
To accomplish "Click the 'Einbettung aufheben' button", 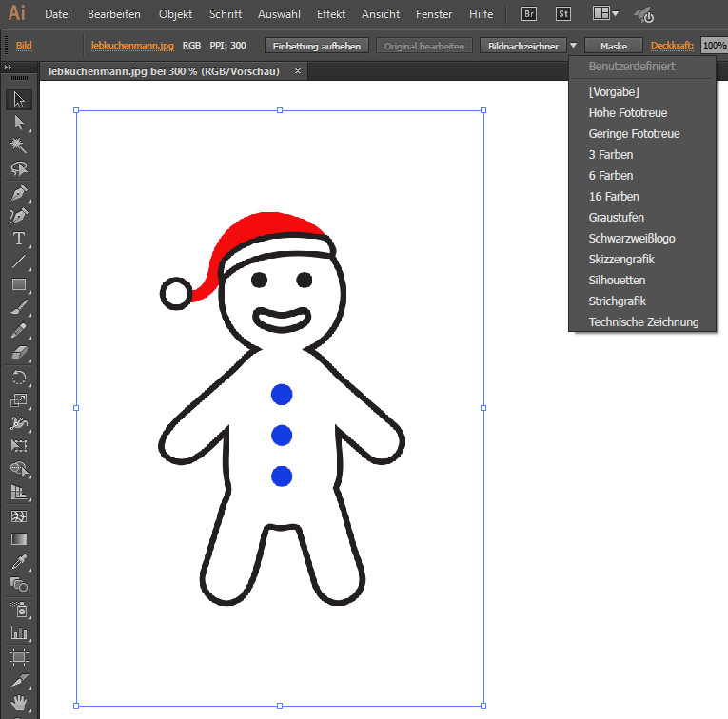I will coord(315,46).
